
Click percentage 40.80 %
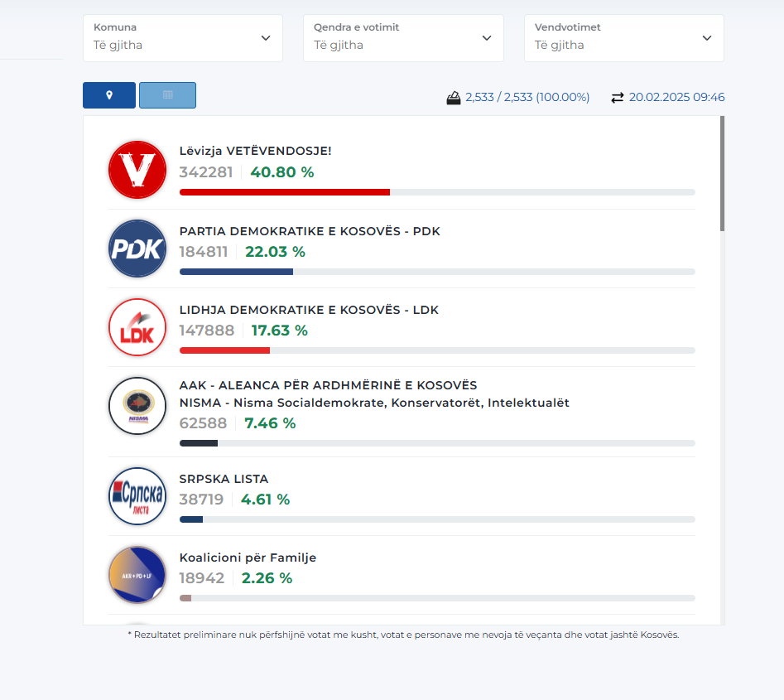pos(282,172)
